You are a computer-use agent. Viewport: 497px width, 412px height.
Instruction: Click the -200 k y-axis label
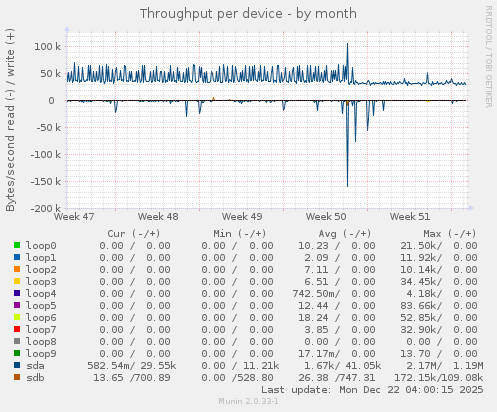click(46, 209)
